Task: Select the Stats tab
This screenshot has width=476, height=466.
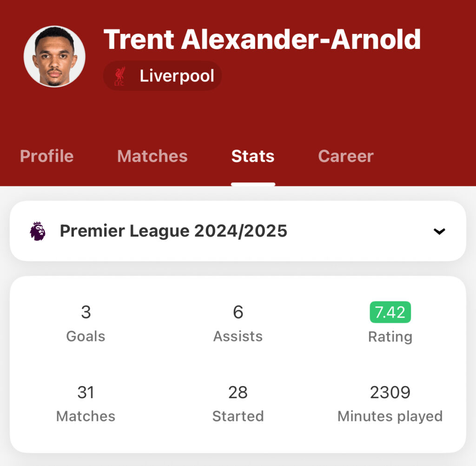Action: [253, 156]
